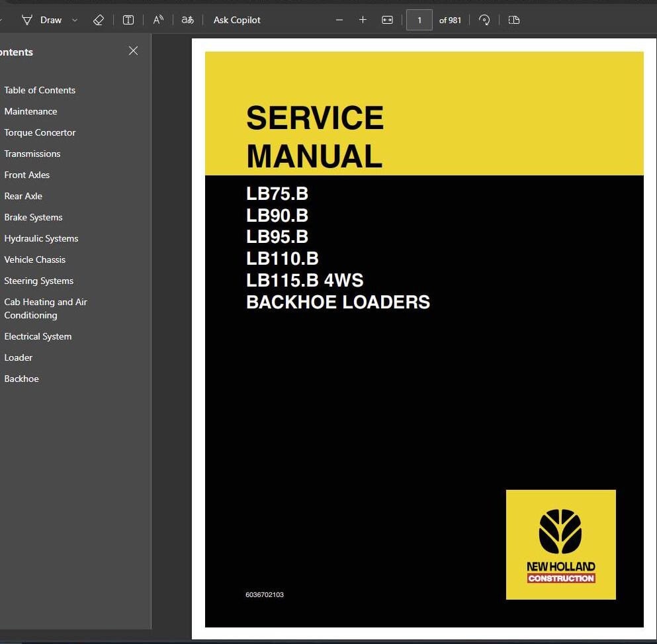Rotate the PDF page

pos(484,20)
